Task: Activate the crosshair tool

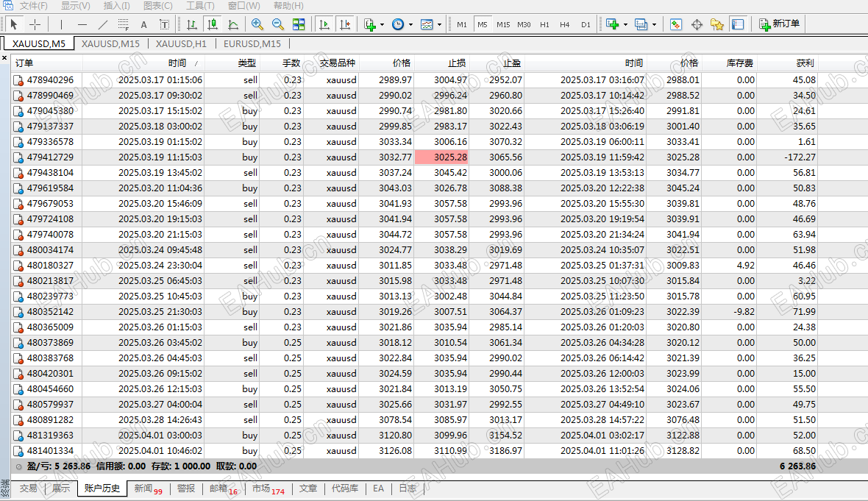Action: tap(35, 24)
